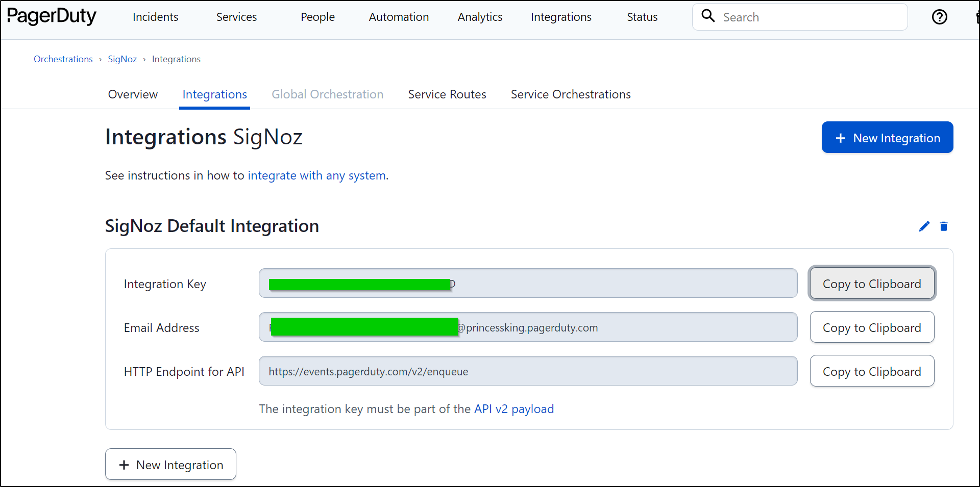
Task: Open the 'API v2 payload' link
Action: point(514,409)
